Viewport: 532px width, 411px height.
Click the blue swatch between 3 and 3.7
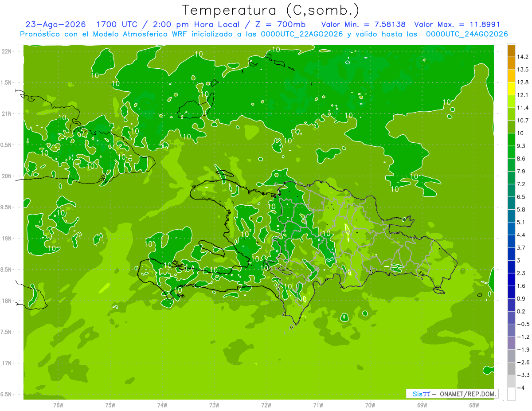pos(511,254)
